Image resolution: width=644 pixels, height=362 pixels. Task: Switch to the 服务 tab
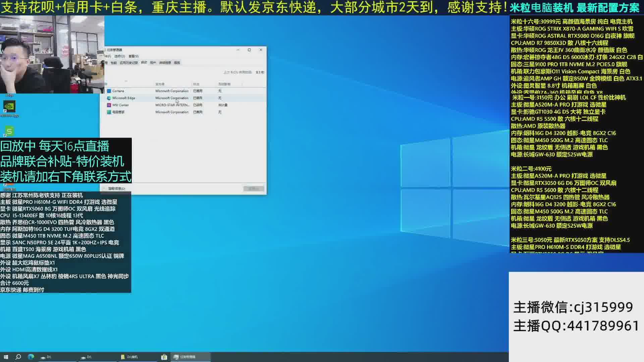click(177, 63)
